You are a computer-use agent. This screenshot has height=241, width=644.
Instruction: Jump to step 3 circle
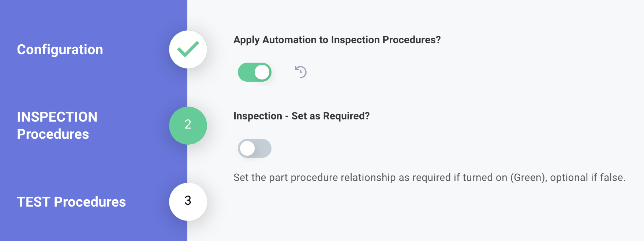(x=188, y=202)
